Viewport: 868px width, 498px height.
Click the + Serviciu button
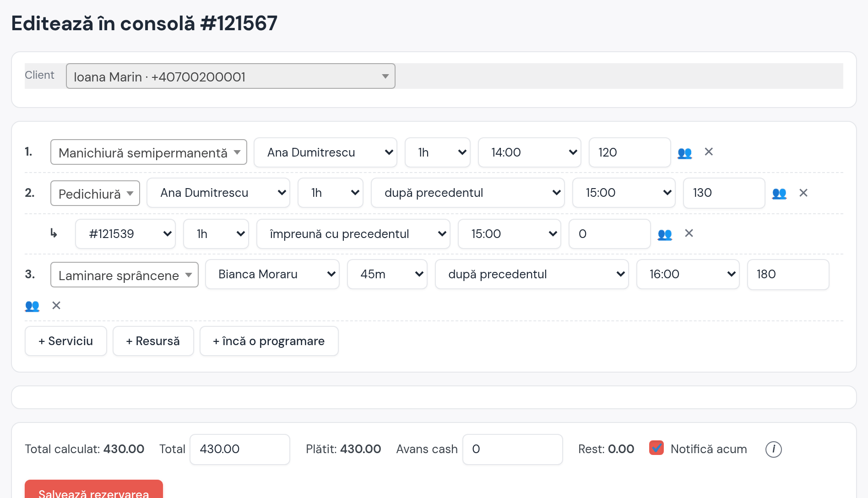point(66,341)
